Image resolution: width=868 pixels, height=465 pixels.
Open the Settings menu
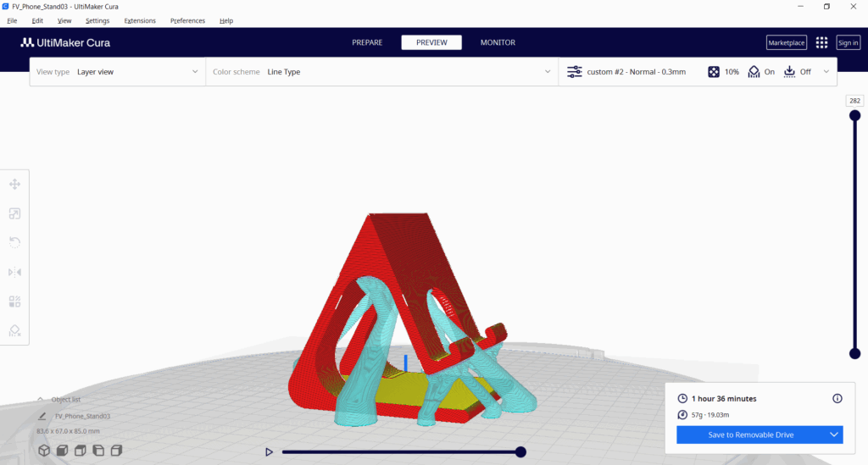pyautogui.click(x=97, y=20)
